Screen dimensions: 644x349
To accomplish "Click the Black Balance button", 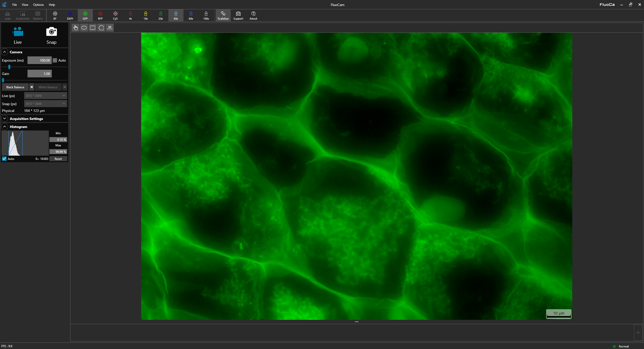I will 15,87.
